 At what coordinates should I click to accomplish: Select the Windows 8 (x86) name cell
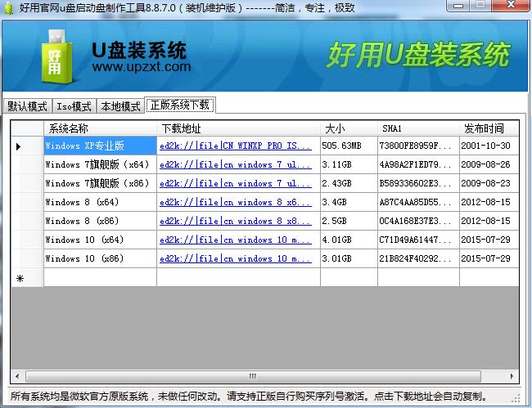(101, 221)
